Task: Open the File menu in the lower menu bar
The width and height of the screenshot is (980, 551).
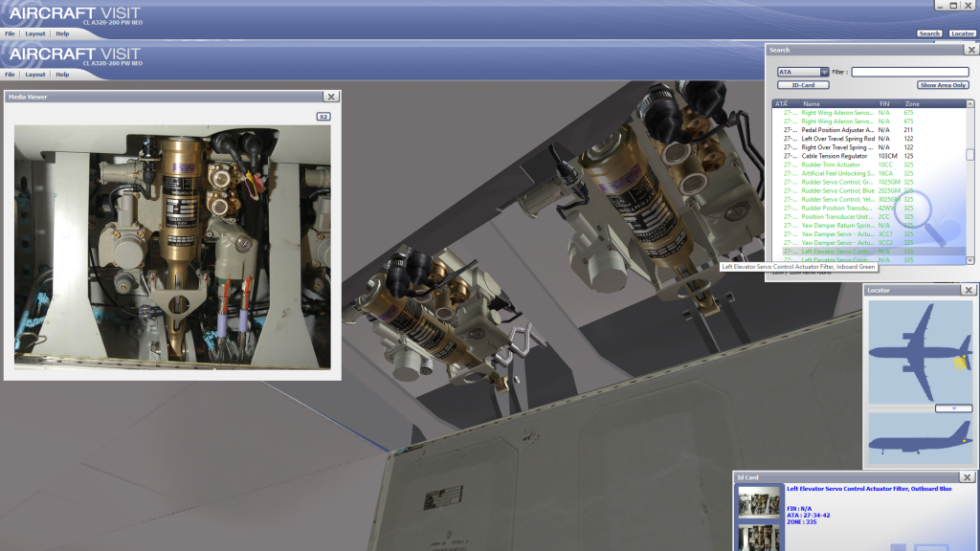Action: (10, 75)
